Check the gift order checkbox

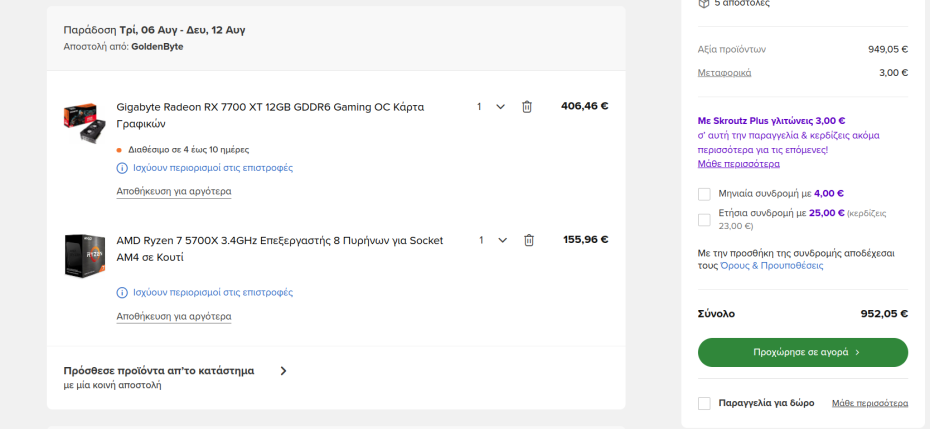(x=704, y=403)
